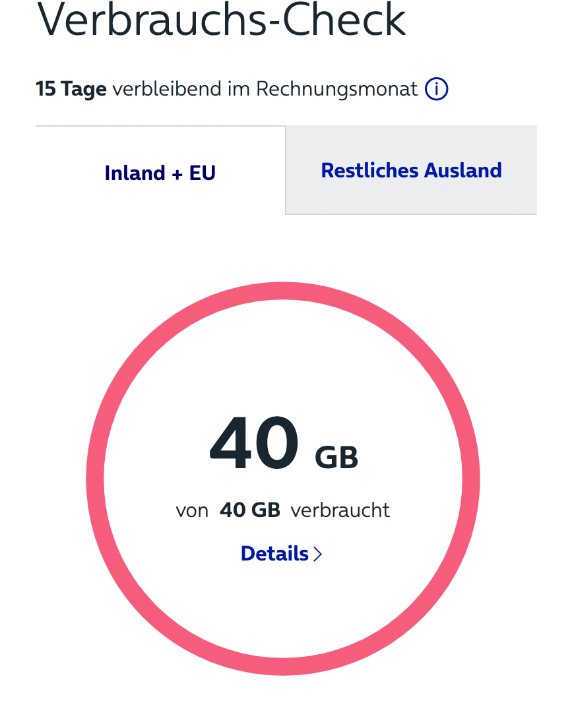
Task: Select the white active tab Inland + EU
Action: [x=160, y=170]
